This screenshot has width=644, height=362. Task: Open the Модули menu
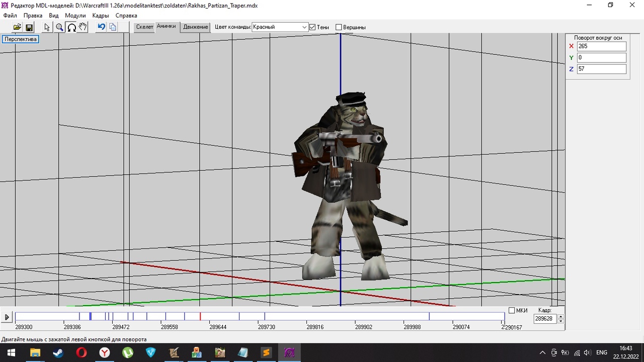pyautogui.click(x=75, y=16)
